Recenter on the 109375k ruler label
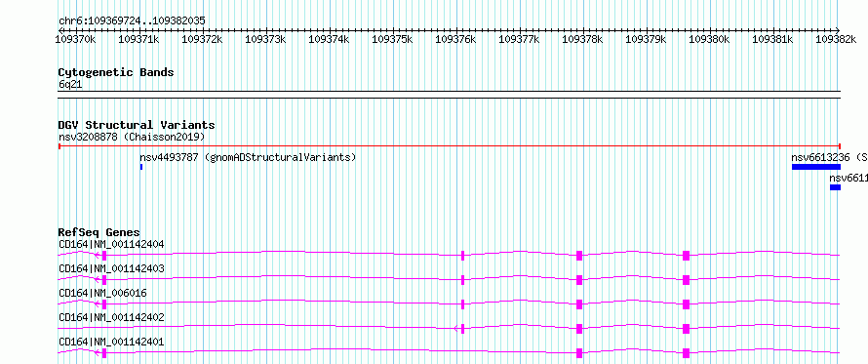Screen dimensions: 868x364 392,39
